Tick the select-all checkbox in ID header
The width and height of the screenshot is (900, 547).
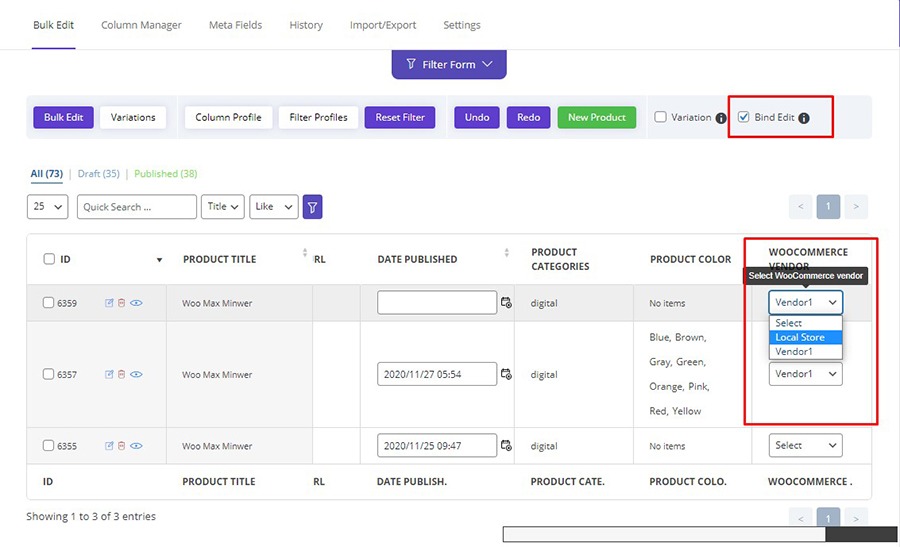[x=49, y=259]
